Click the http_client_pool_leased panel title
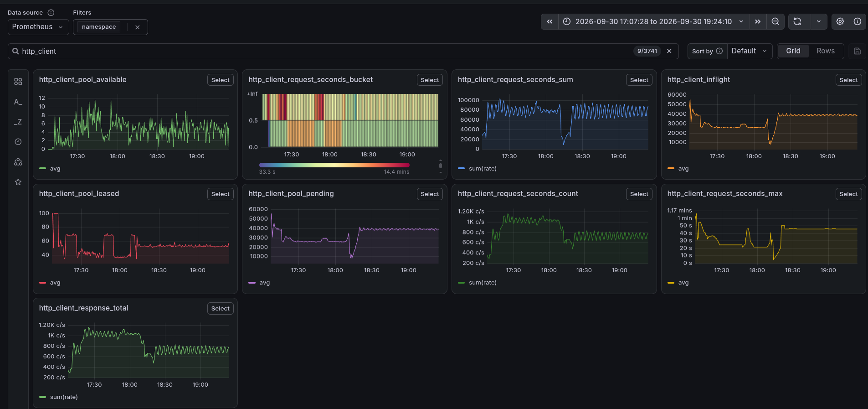868x409 pixels. coord(79,194)
